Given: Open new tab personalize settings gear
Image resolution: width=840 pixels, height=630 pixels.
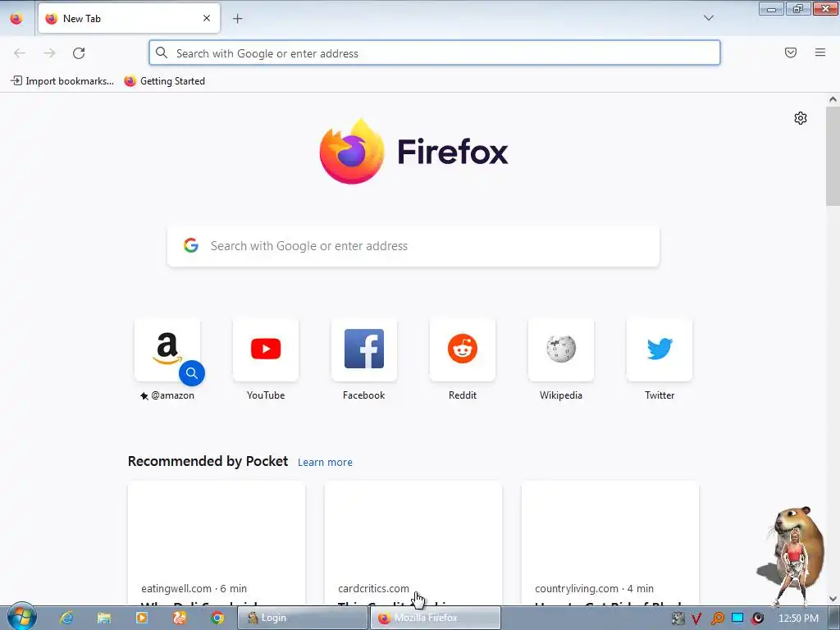Looking at the screenshot, I should pyautogui.click(x=801, y=118).
